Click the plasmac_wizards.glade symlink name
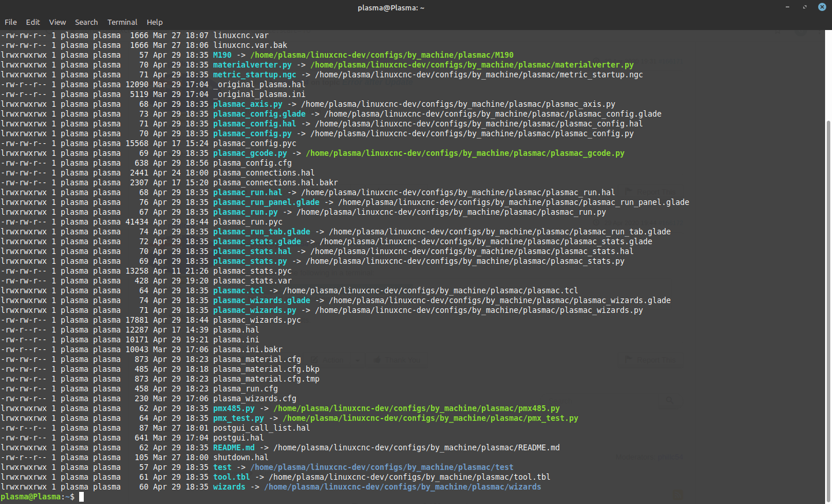The image size is (832, 504). tap(262, 300)
